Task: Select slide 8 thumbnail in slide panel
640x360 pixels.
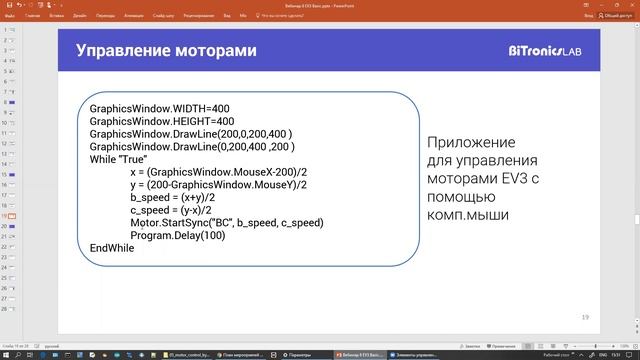Action: 12,102
